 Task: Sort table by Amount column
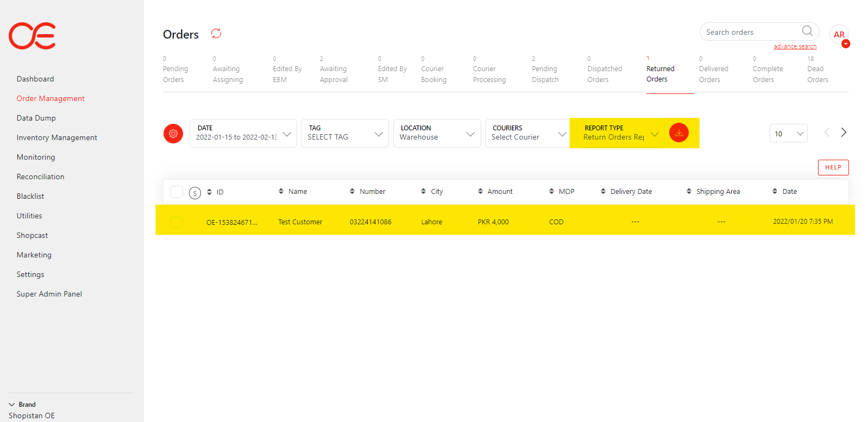pyautogui.click(x=495, y=192)
